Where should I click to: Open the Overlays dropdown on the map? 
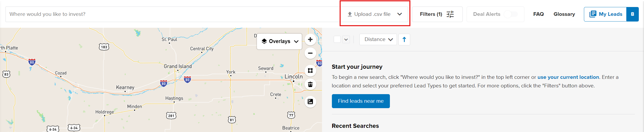(x=279, y=41)
